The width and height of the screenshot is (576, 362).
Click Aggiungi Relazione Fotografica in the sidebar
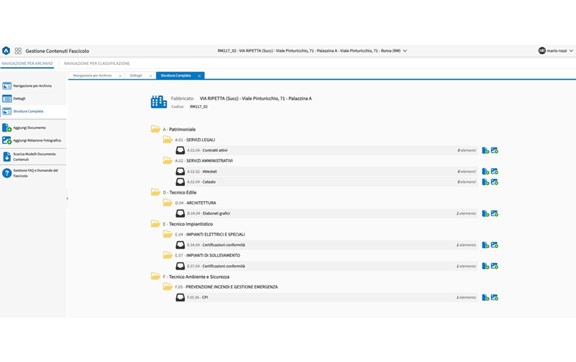33,140
